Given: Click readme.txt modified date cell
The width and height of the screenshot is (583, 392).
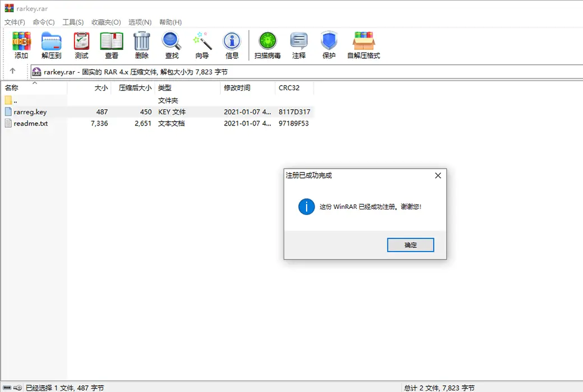Looking at the screenshot, I should coord(247,123).
